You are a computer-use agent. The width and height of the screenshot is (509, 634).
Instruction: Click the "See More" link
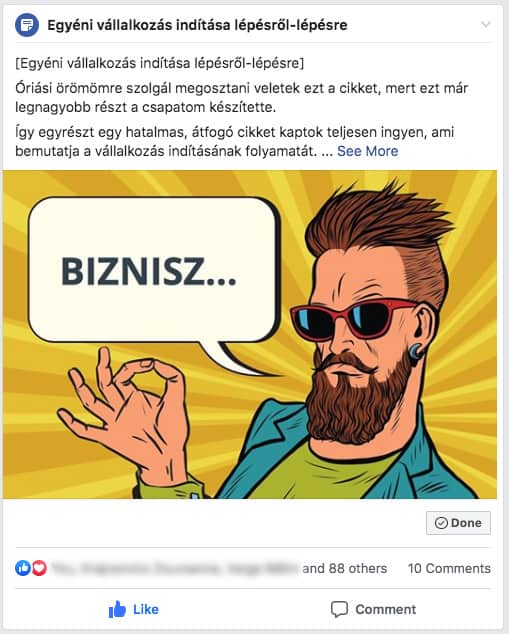coord(367,151)
